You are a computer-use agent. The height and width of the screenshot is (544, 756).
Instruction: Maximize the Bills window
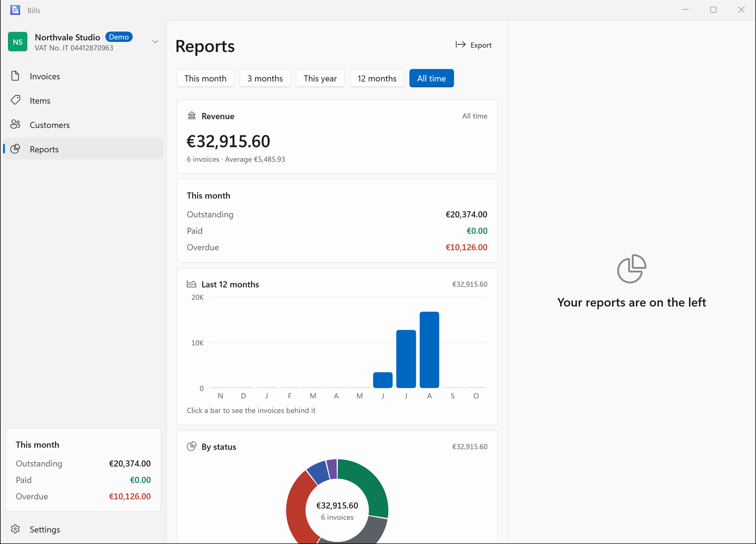point(713,10)
